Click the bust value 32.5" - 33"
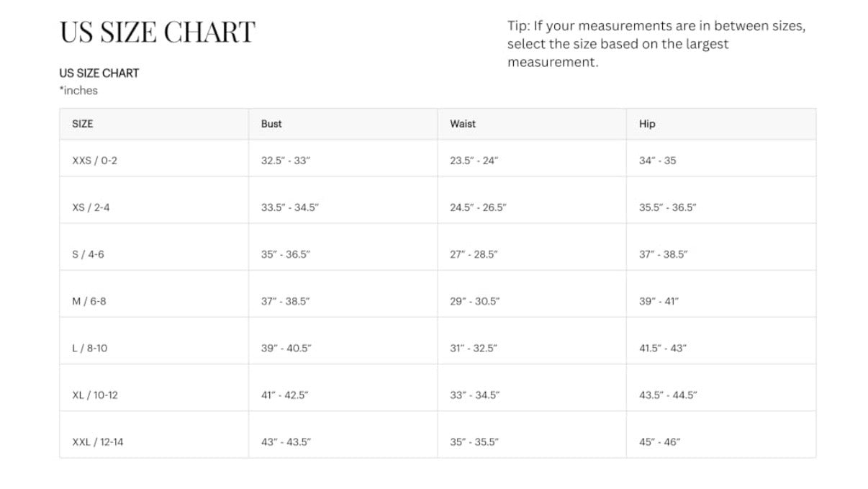868x489 pixels. coord(285,161)
